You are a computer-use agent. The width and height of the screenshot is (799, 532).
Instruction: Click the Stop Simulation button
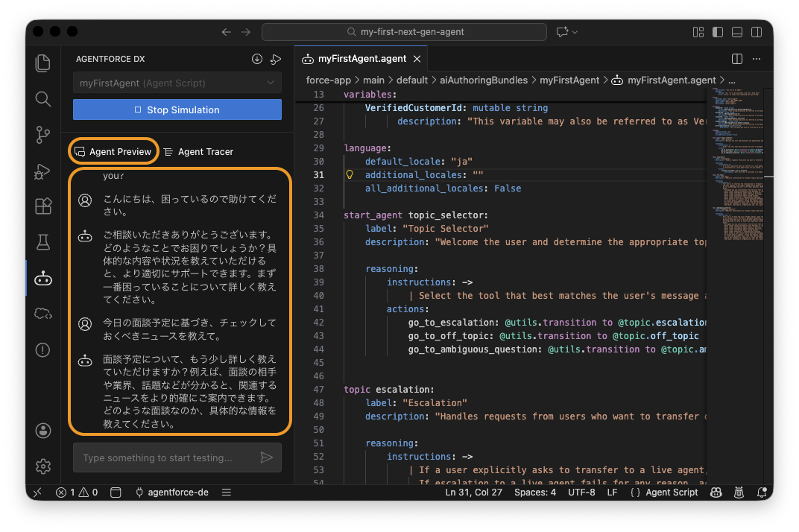[x=177, y=110]
